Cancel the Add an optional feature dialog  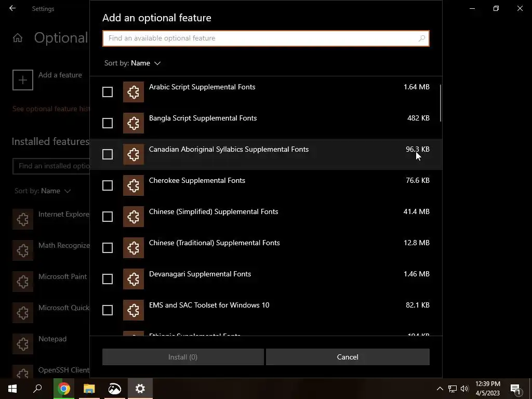coord(348,357)
